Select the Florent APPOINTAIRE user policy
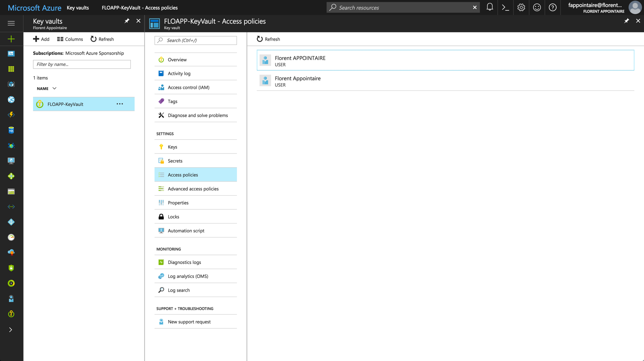 click(x=445, y=60)
